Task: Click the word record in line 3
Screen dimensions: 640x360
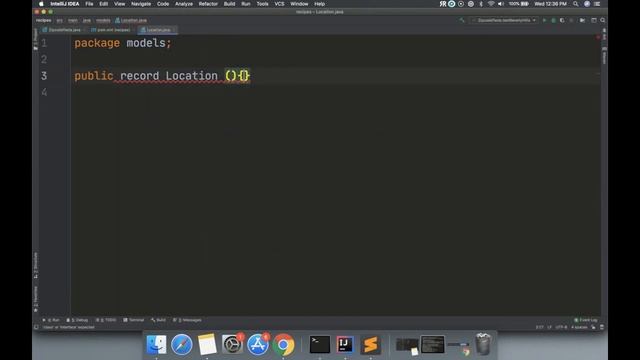Action: pos(139,76)
